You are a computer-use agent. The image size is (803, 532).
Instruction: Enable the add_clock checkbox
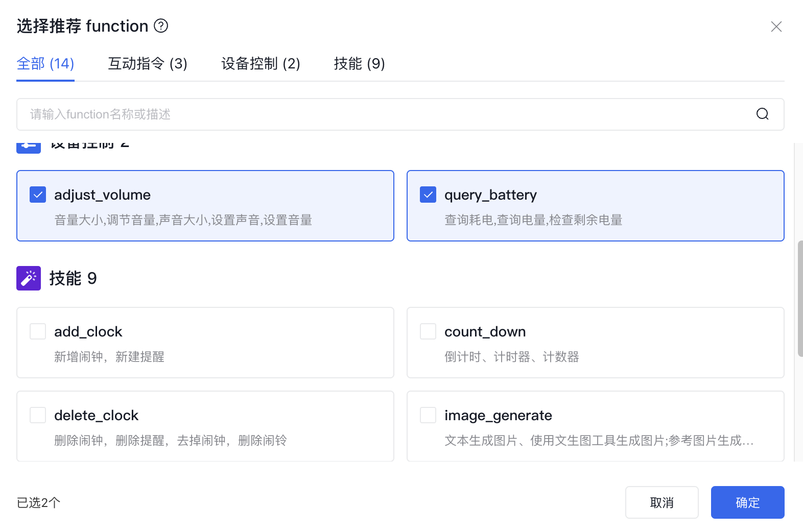coord(38,331)
